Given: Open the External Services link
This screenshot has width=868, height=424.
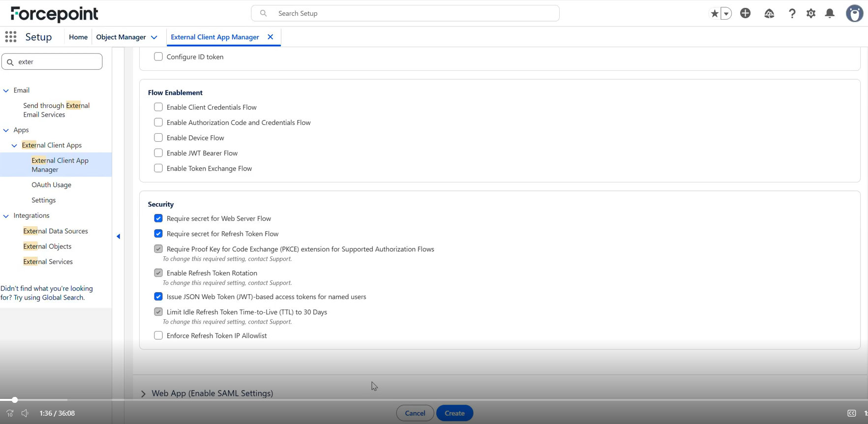Looking at the screenshot, I should pos(48,262).
